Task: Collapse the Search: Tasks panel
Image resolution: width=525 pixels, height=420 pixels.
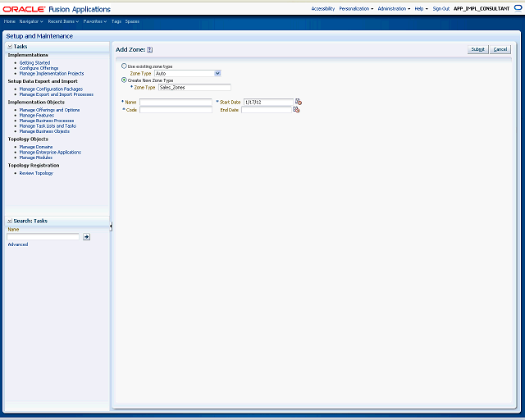Action: (x=10, y=221)
